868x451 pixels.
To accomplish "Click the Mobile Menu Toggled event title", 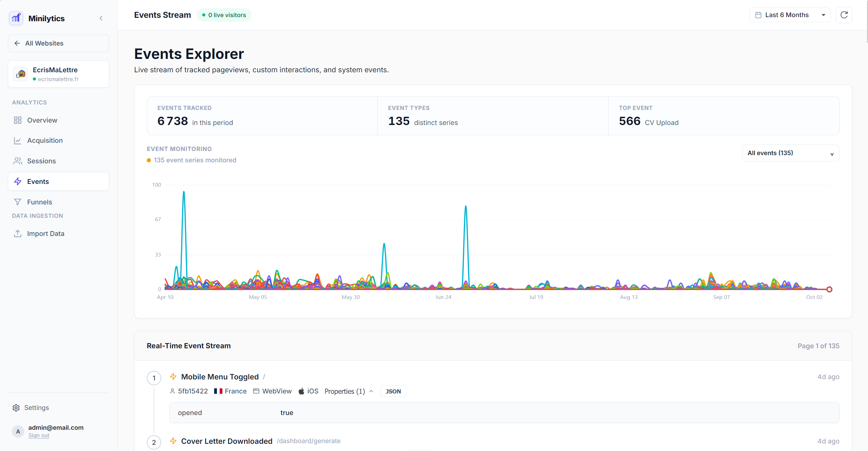I will pyautogui.click(x=220, y=377).
